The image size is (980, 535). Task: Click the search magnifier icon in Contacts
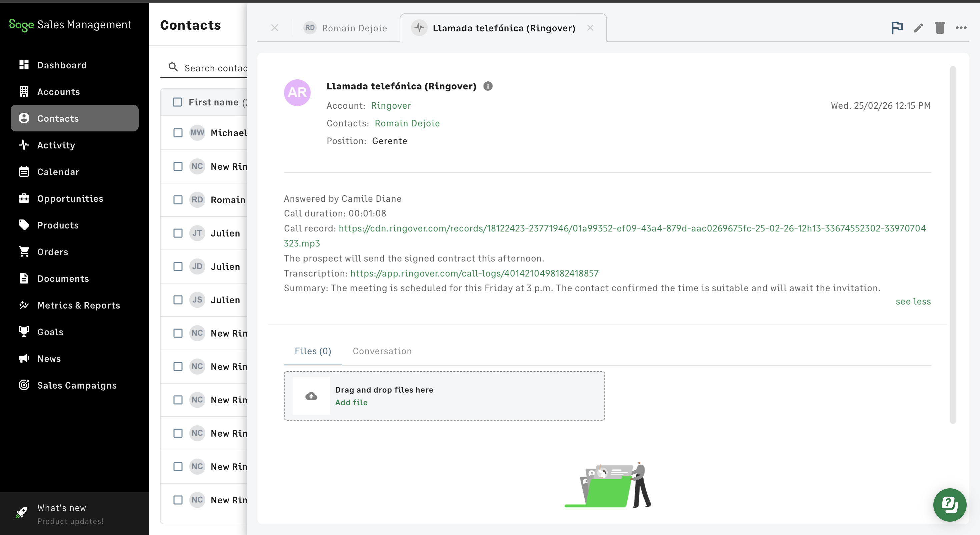click(173, 67)
